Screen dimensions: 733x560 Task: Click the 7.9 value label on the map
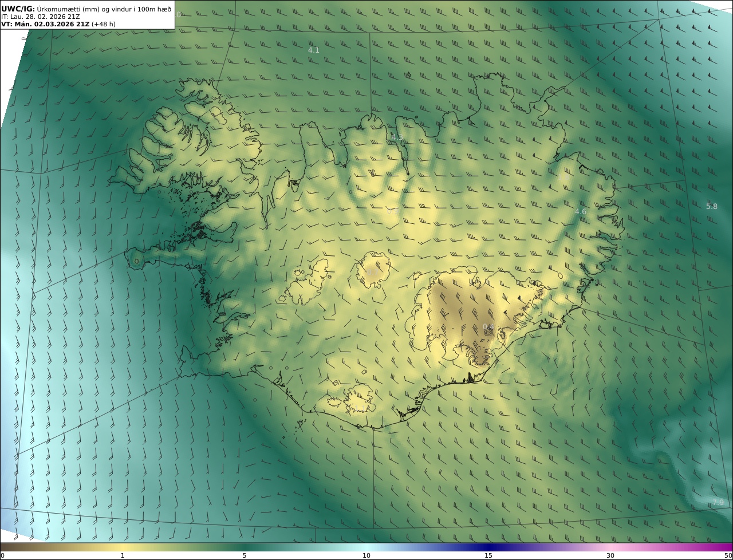click(718, 503)
